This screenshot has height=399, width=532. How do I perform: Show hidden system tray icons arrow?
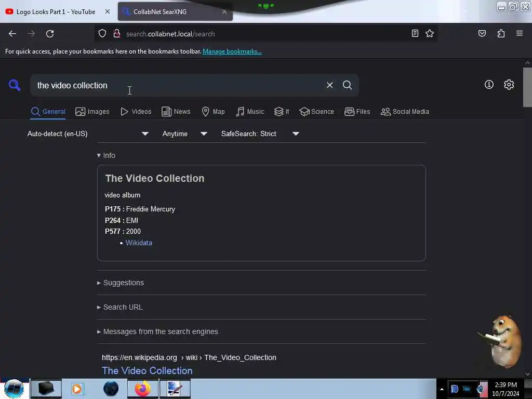[442, 389]
